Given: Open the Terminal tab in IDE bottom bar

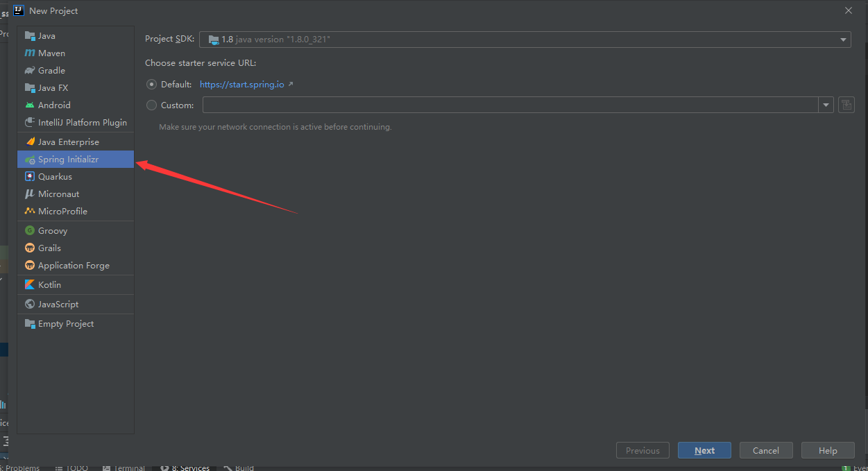Looking at the screenshot, I should (124, 468).
